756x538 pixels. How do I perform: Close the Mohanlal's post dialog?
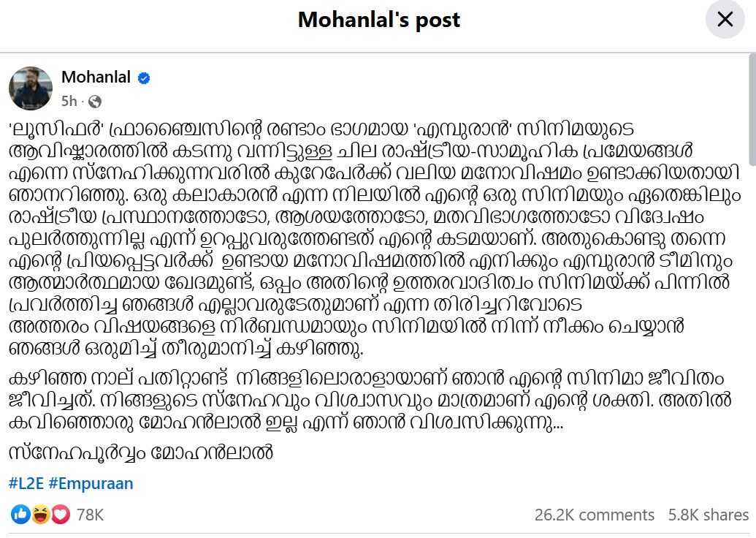(x=725, y=20)
